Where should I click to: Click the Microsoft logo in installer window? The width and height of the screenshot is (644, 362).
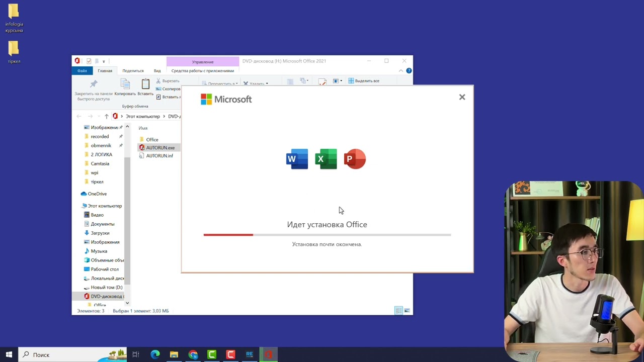click(x=226, y=99)
